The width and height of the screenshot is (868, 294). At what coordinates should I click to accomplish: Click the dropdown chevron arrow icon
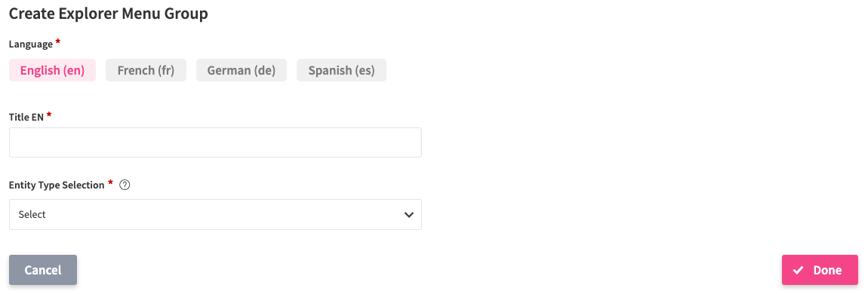[409, 214]
